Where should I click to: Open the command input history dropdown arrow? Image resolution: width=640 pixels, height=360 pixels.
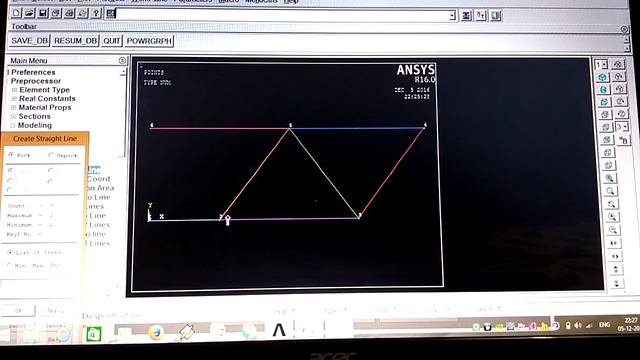click(452, 16)
